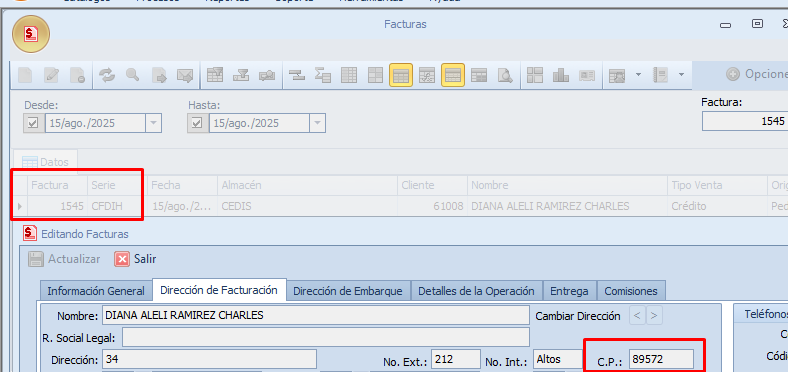Toggle the first highlighted grid view button
The image size is (788, 372).
coord(401,75)
